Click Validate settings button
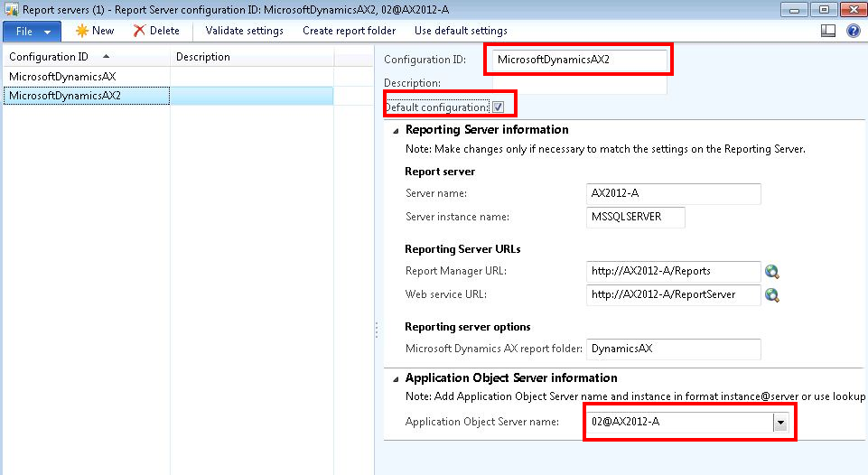The image size is (868, 475). pos(244,31)
